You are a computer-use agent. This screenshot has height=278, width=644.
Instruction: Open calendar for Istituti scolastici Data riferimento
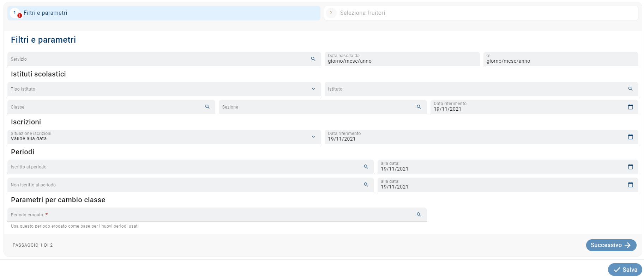point(631,107)
